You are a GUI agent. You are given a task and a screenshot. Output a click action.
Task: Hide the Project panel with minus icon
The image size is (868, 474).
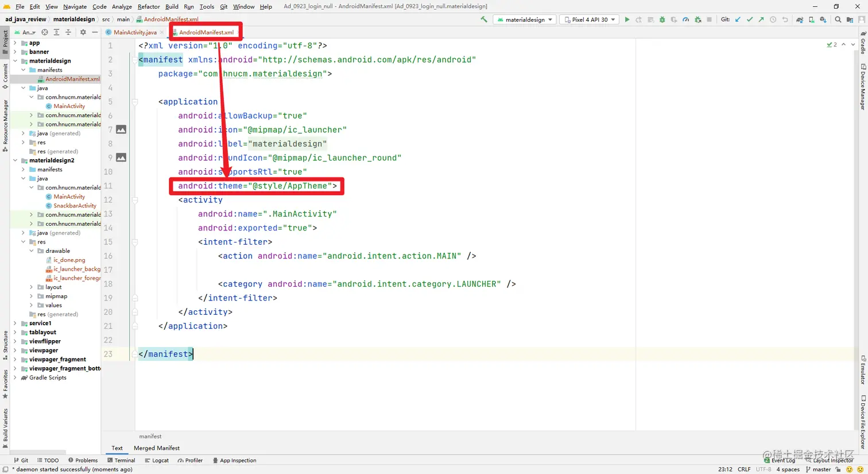(x=95, y=32)
